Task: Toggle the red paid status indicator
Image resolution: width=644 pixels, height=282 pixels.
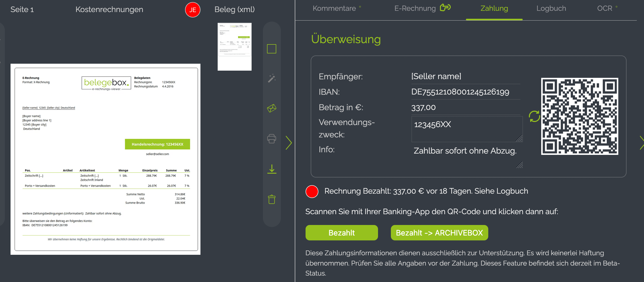Action: click(x=312, y=191)
